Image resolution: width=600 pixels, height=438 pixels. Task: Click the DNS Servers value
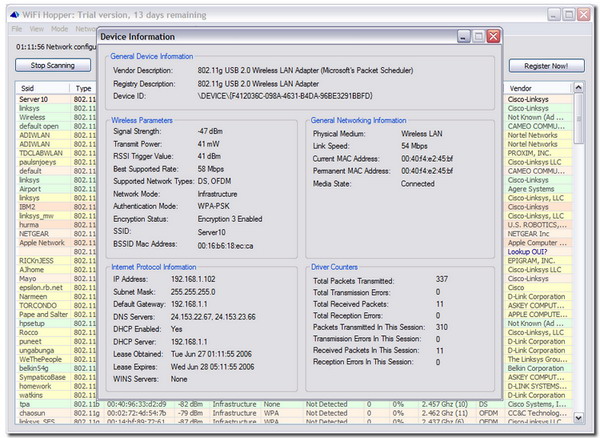tap(213, 317)
